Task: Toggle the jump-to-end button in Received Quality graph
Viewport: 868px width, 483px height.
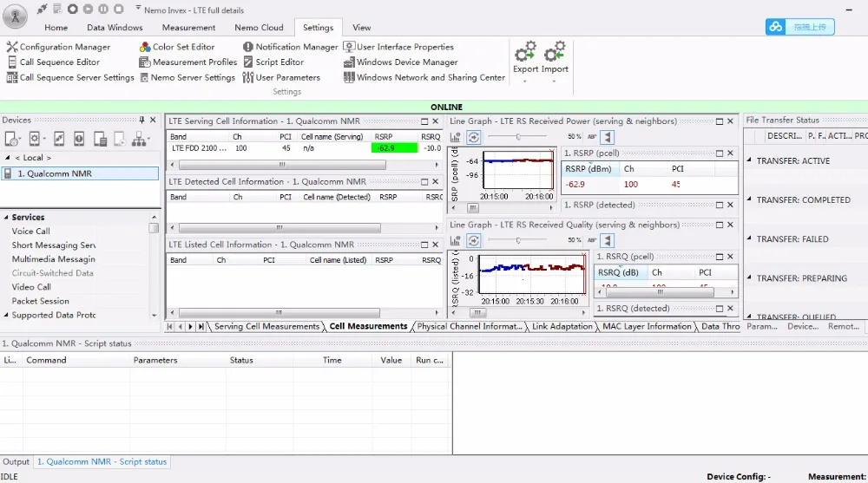Action: pos(608,240)
